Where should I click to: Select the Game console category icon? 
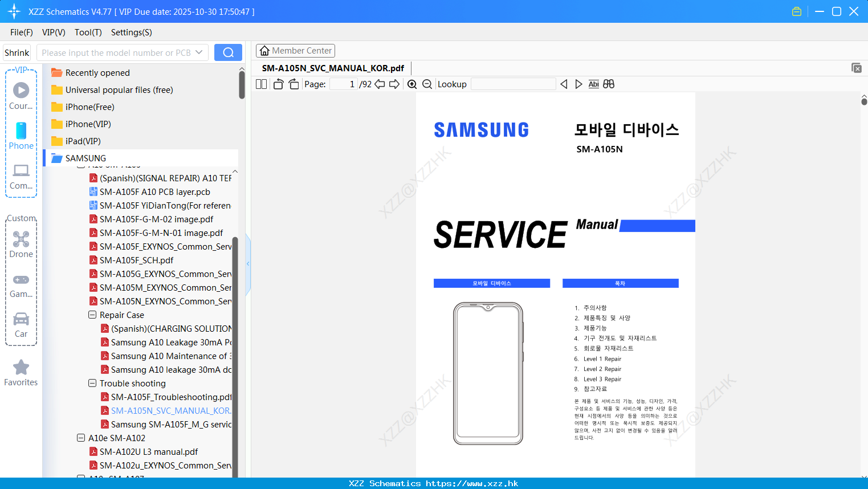pyautogui.click(x=21, y=286)
